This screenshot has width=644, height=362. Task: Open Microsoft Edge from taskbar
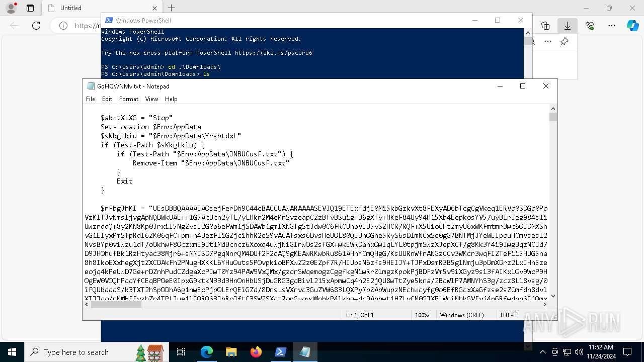point(207,352)
